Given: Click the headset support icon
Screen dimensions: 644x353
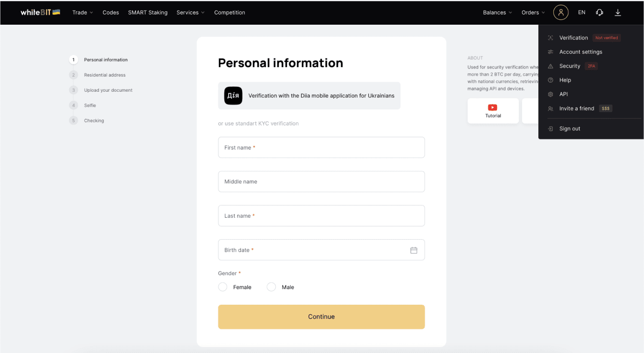Looking at the screenshot, I should coord(599,12).
